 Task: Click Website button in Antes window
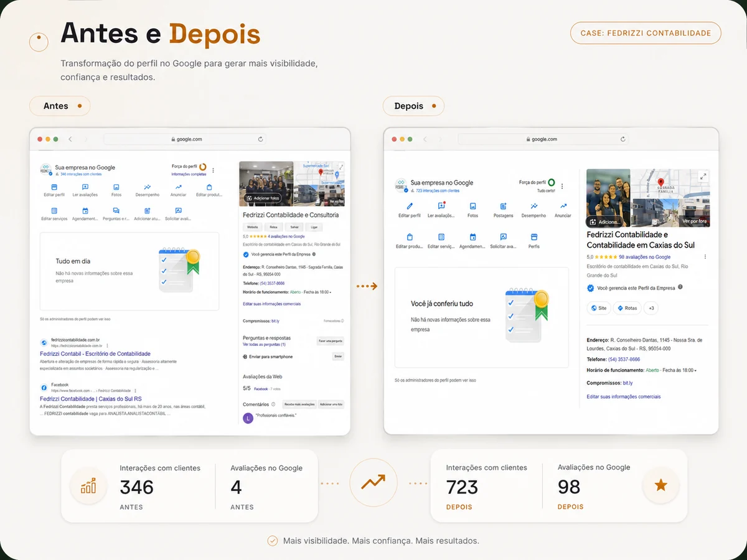point(253,227)
